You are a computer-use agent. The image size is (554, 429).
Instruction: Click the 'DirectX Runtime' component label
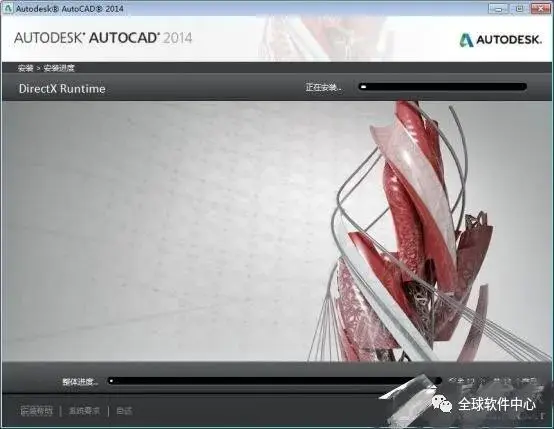pyautogui.click(x=62, y=88)
